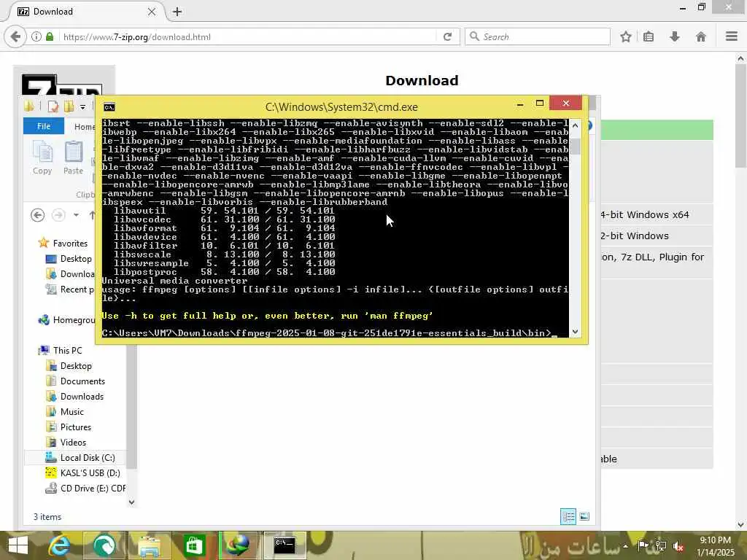
Task: Click the site information icon in address bar
Action: click(36, 36)
